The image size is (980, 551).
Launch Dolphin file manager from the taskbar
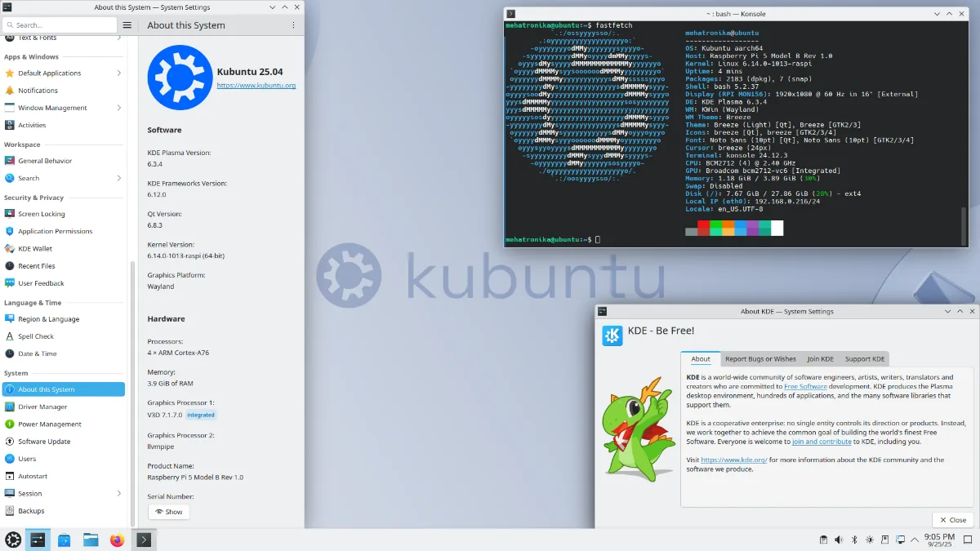coord(91,540)
